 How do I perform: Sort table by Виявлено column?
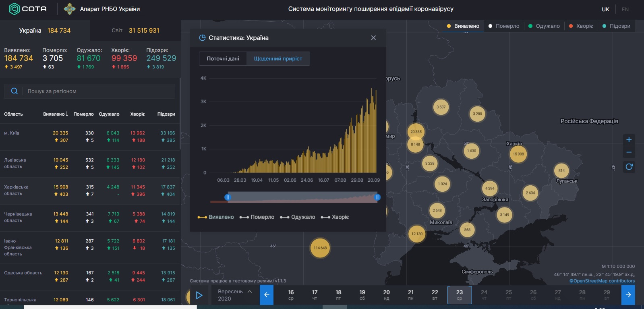pos(56,114)
